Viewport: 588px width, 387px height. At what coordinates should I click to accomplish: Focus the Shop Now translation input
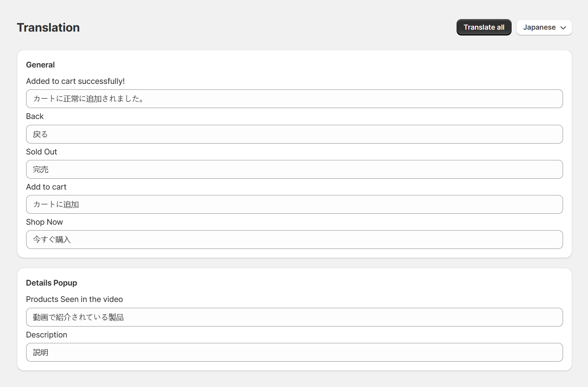[294, 240]
